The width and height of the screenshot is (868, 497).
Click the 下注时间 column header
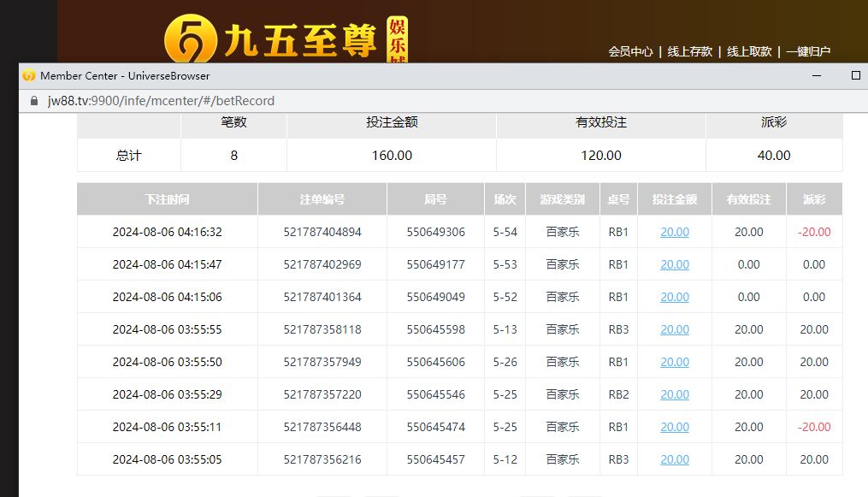tap(167, 199)
